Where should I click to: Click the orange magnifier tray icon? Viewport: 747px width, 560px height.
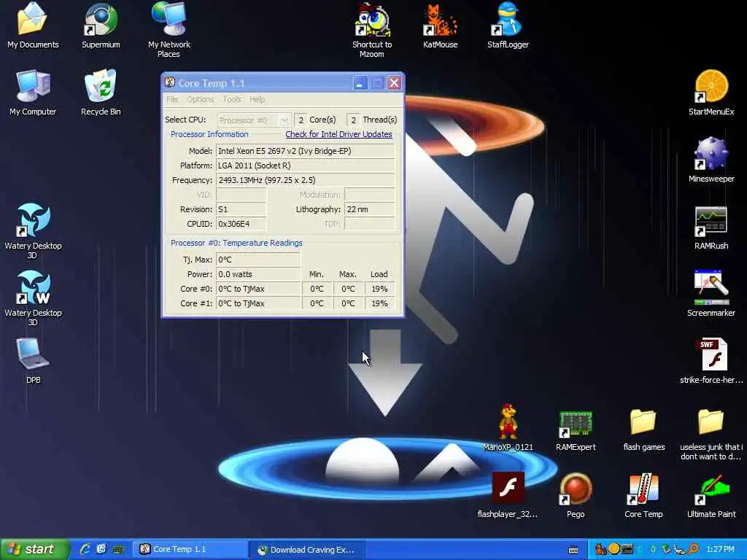tap(693, 550)
